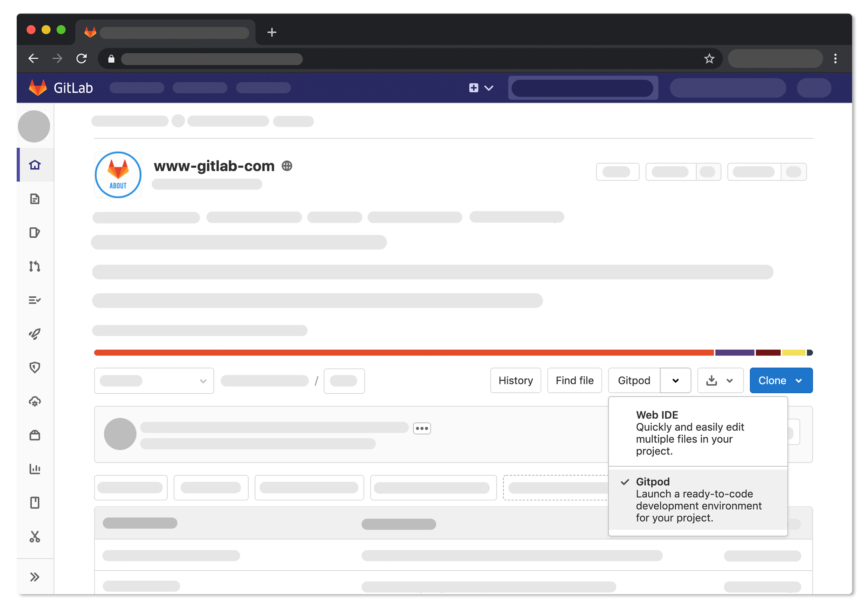Click the red segment of the languages bar
868x608 pixels.
[x=397, y=352]
